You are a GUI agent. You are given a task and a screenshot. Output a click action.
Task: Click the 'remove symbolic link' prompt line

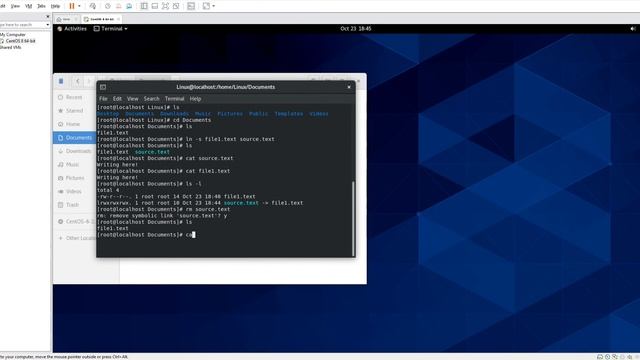162,216
